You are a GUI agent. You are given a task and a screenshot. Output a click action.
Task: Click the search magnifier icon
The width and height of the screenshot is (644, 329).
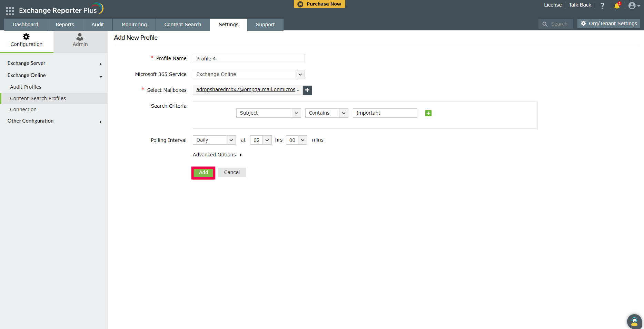point(545,24)
